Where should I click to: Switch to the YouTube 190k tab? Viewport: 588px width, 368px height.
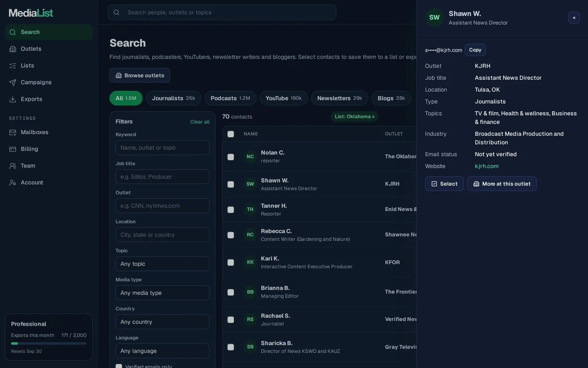pos(284,98)
